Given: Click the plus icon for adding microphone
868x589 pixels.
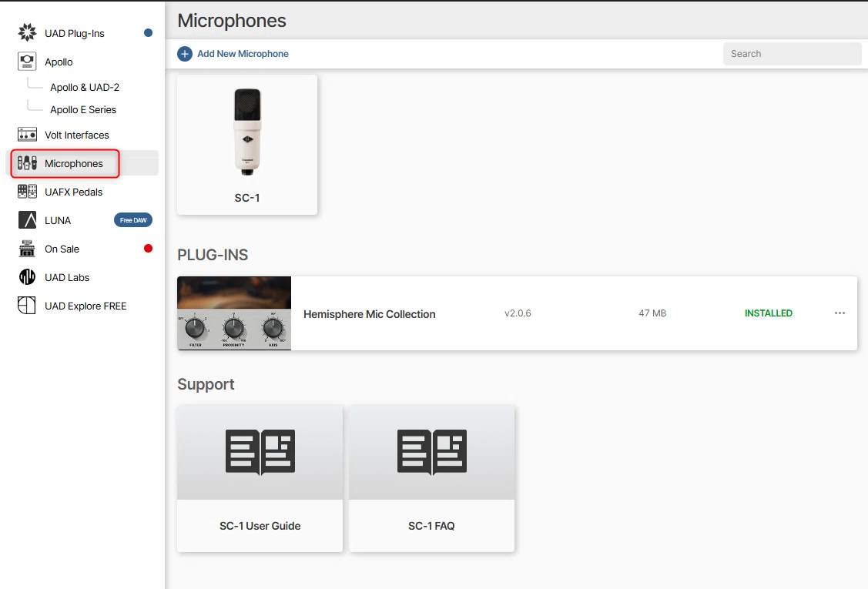Looking at the screenshot, I should point(185,54).
